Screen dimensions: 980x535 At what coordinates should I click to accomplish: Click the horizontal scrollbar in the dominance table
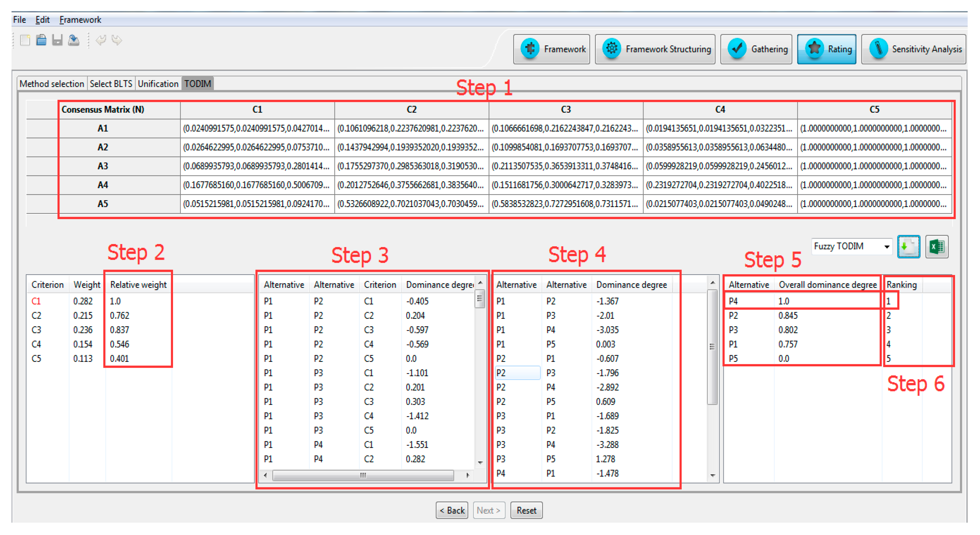pyautogui.click(x=363, y=475)
